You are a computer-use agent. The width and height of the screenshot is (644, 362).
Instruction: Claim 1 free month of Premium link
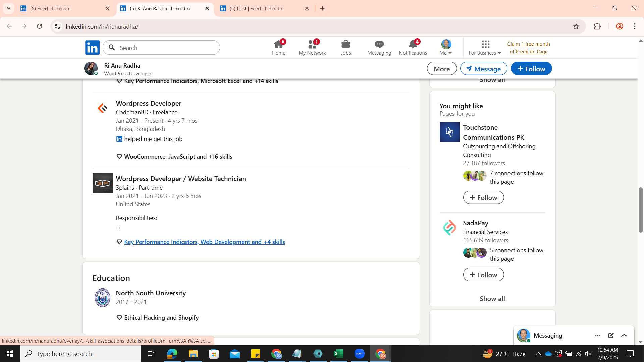point(529,48)
